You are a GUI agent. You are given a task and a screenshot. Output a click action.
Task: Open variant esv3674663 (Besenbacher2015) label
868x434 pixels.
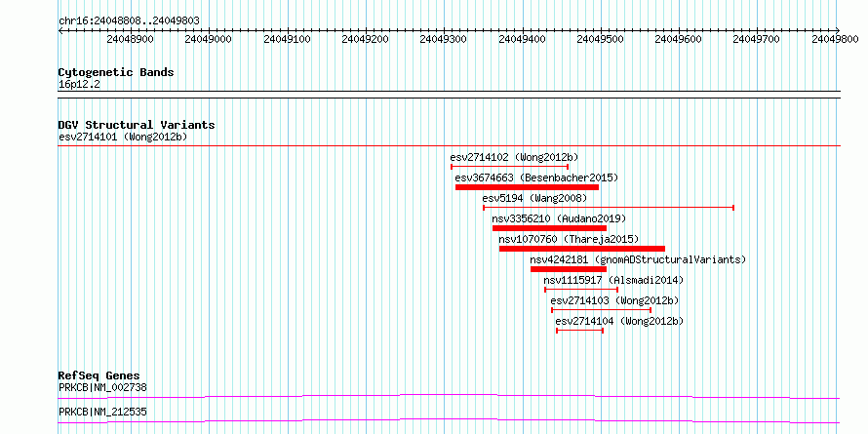tap(536, 178)
